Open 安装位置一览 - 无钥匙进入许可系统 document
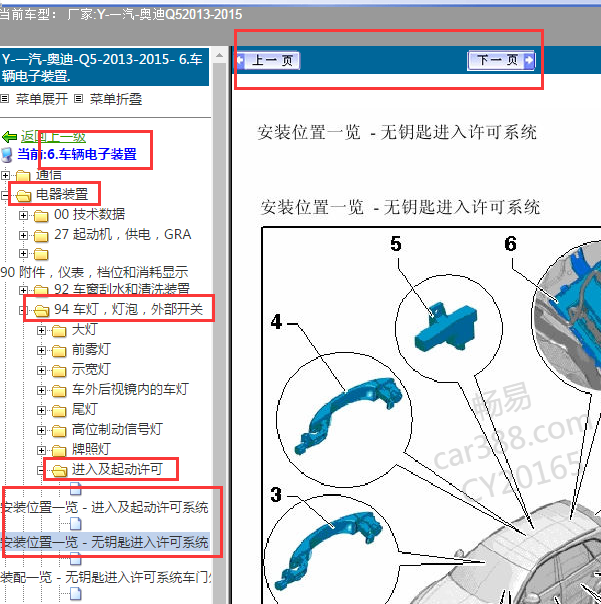The width and height of the screenshot is (601, 604). [x=104, y=542]
